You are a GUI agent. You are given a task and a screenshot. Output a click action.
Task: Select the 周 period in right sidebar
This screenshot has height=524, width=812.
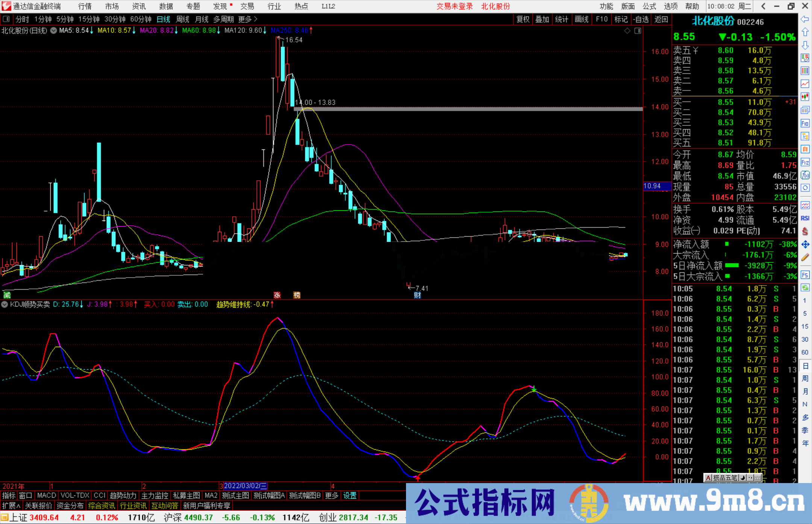[x=805, y=379]
